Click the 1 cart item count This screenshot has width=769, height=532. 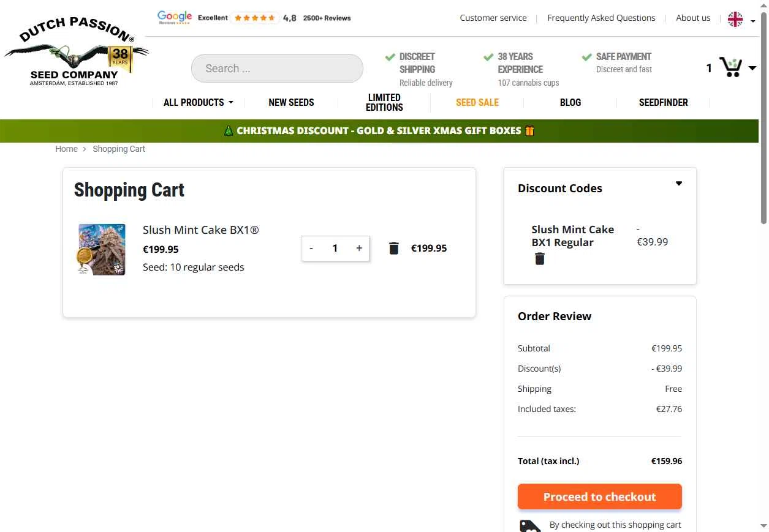(709, 68)
